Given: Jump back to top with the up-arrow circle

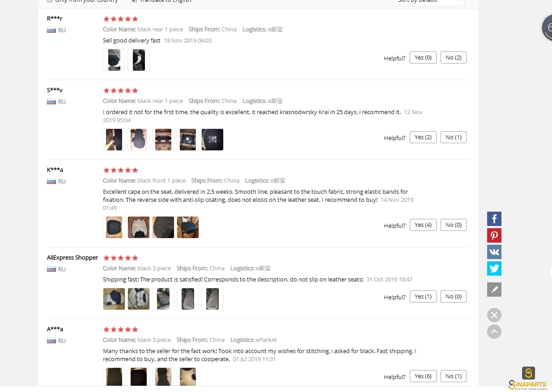Looking at the screenshot, I should click(494, 332).
